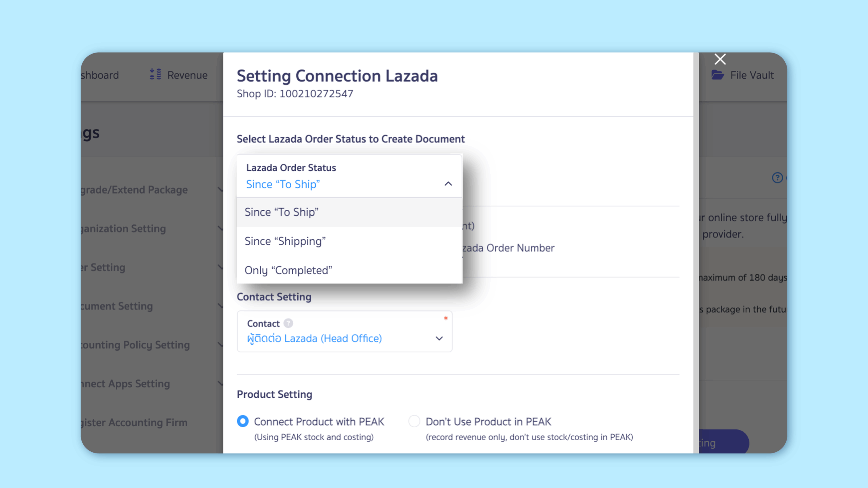Screen dimensions: 868x488
Task: Click the Dashboard navigation tab
Action: tap(100, 75)
